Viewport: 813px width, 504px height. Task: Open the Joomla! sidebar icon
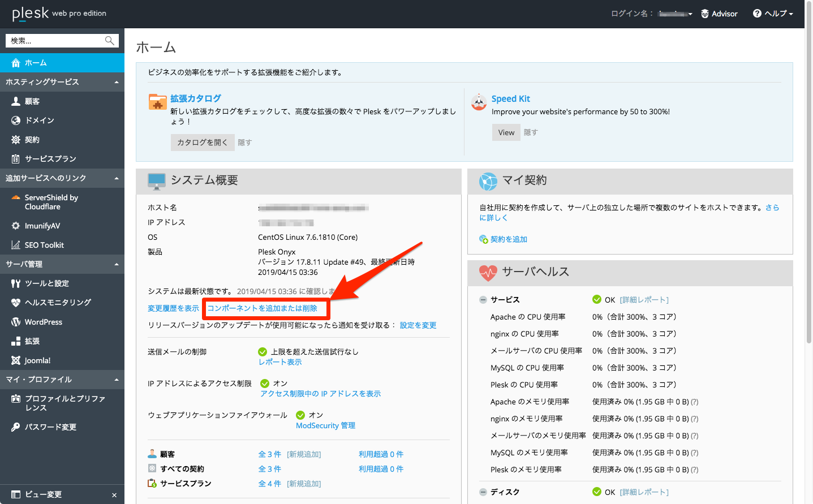(15, 360)
